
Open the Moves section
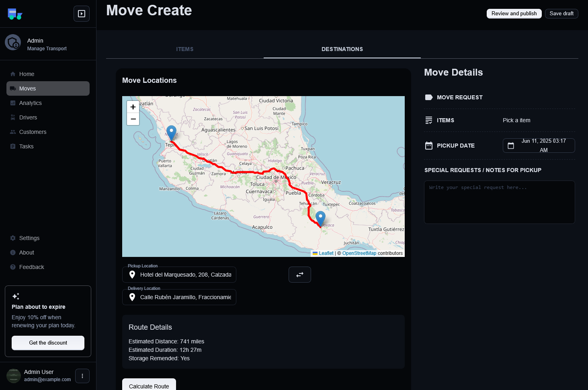tap(48, 88)
